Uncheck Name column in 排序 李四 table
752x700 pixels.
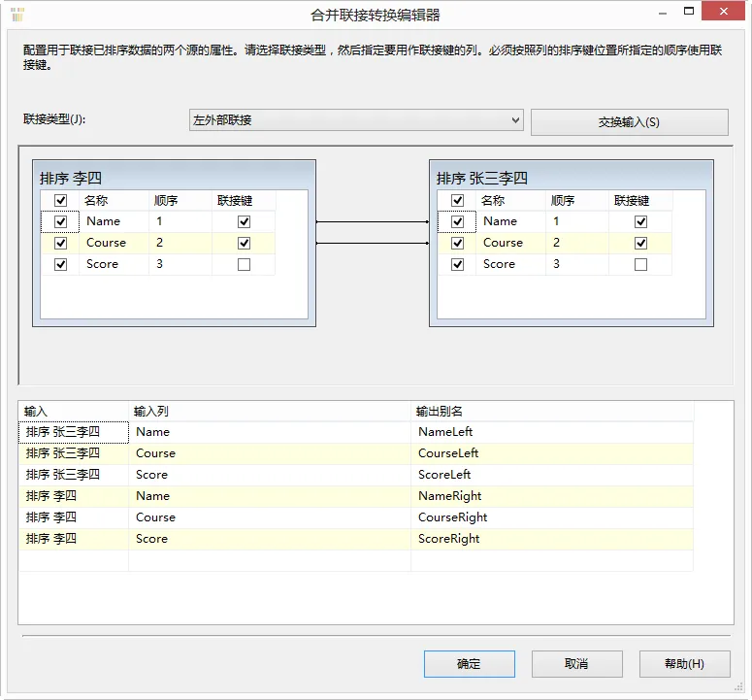60,221
